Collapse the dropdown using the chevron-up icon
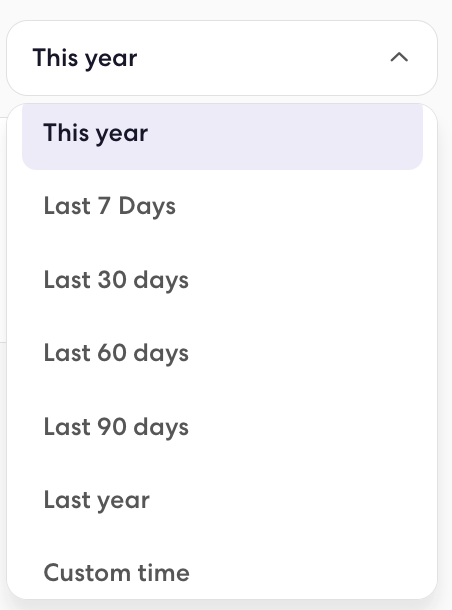 point(399,58)
